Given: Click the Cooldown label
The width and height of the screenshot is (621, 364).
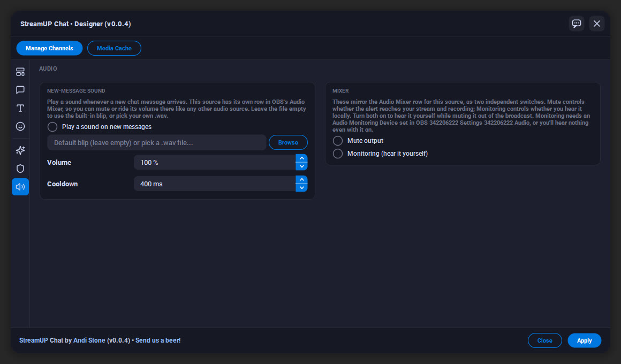Looking at the screenshot, I should click(x=62, y=184).
